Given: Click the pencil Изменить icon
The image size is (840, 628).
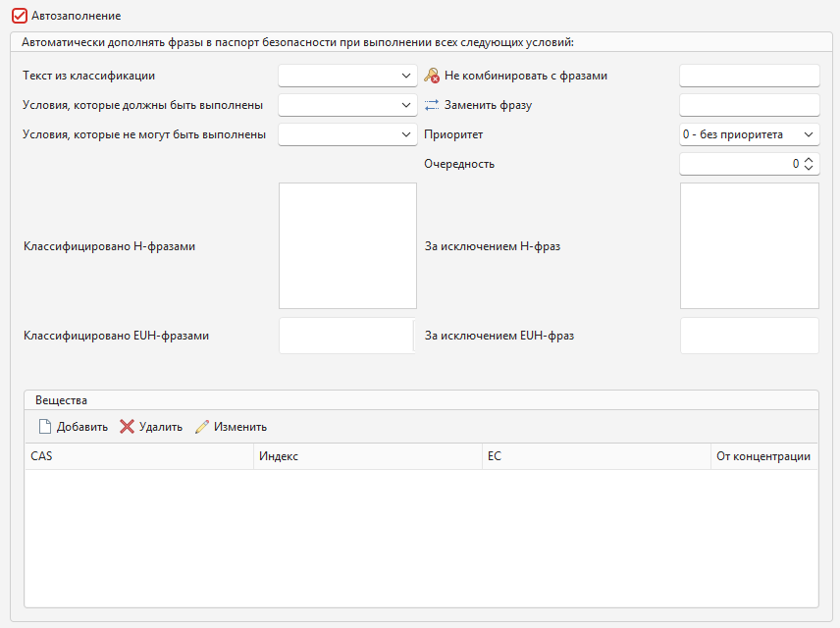Looking at the screenshot, I should point(202,427).
